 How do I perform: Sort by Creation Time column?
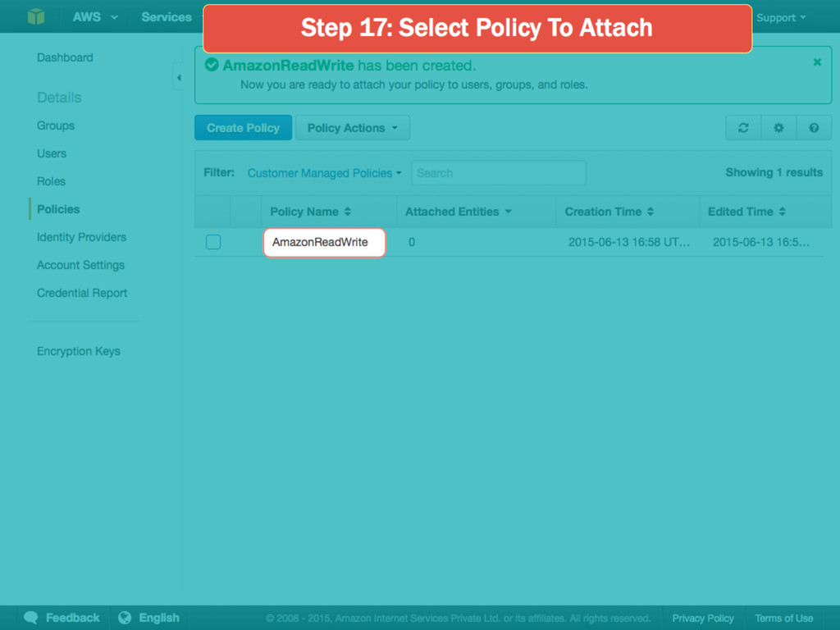(609, 212)
